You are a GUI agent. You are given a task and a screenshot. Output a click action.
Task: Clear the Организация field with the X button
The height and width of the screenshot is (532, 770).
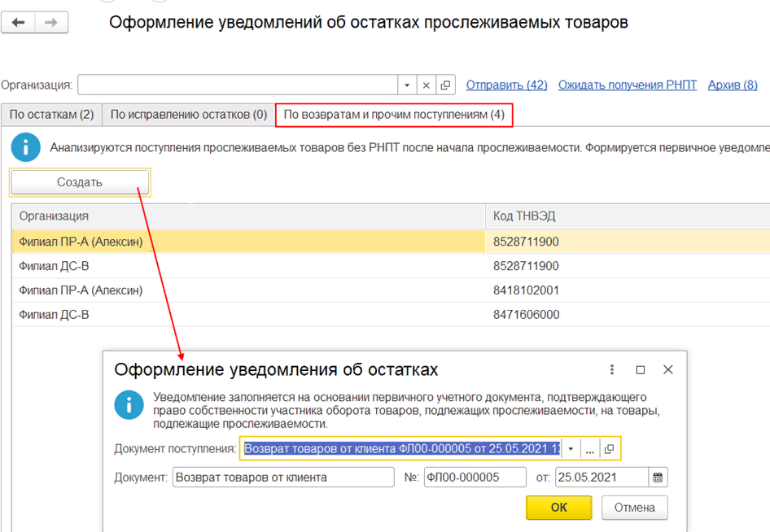tap(427, 85)
